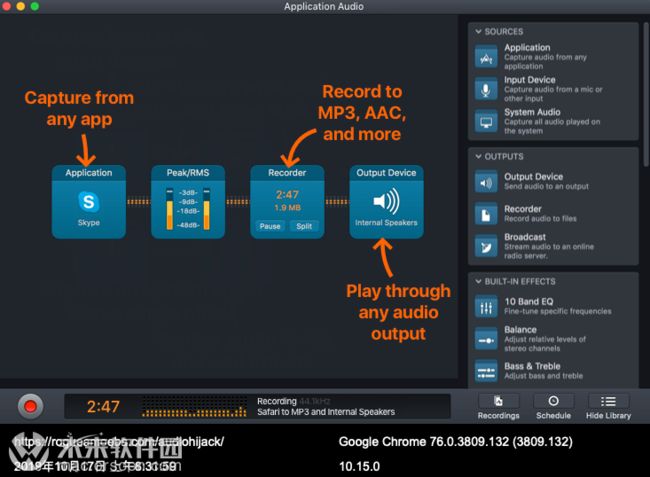Stop recording with the red record button
Image resolution: width=650 pixels, height=477 pixels.
pos(30,407)
